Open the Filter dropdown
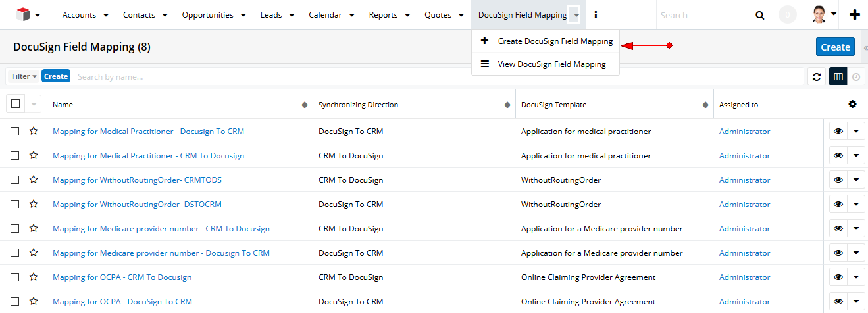This screenshot has height=313, width=868. [24, 76]
